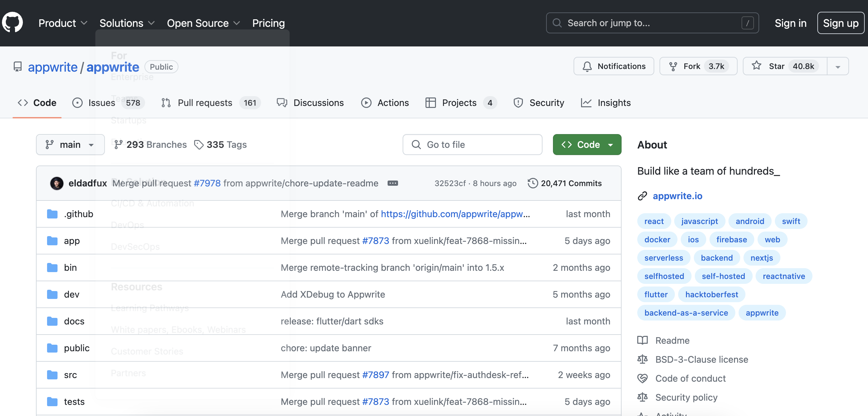Image resolution: width=868 pixels, height=416 pixels.
Task: Open the app folder
Action: point(72,241)
